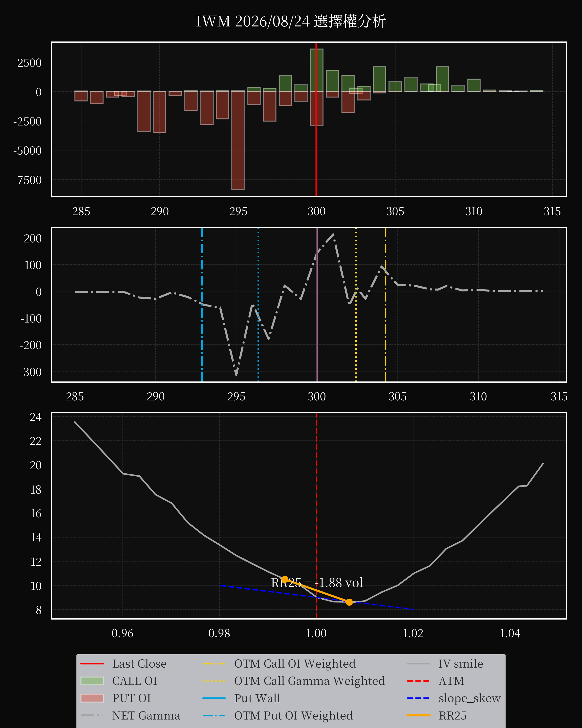Click the '1.04' x-axis label in IV chart
The height and width of the screenshot is (728, 582).
click(x=510, y=633)
